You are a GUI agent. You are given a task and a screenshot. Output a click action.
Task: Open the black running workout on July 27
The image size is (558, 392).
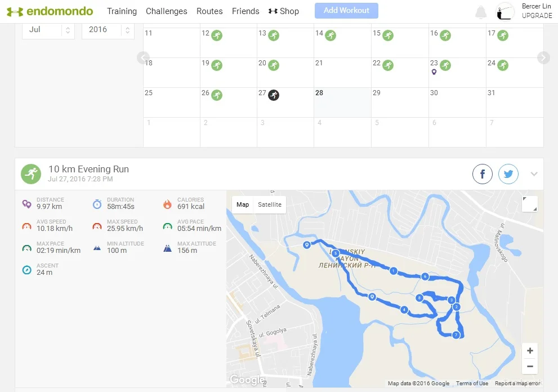(x=274, y=95)
